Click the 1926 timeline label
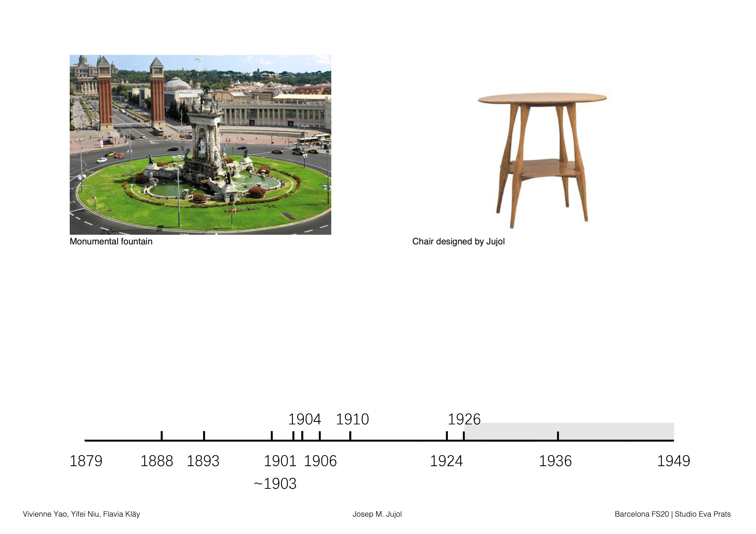 (464, 419)
